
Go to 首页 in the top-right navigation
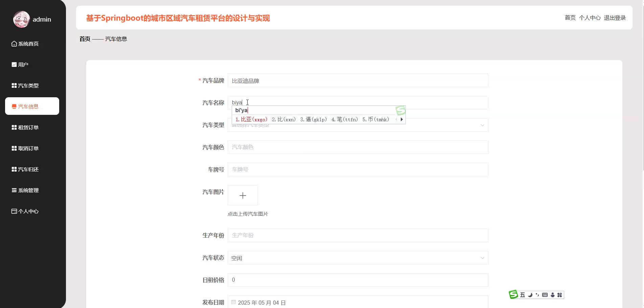[x=570, y=18]
